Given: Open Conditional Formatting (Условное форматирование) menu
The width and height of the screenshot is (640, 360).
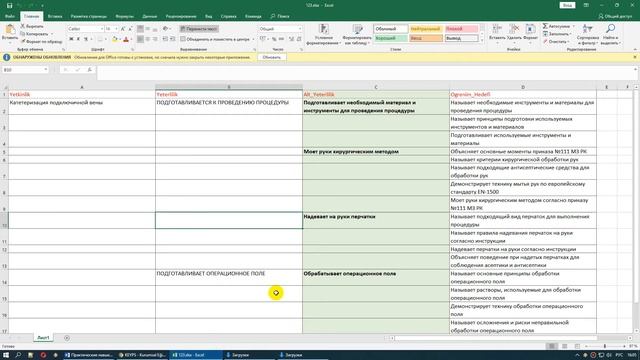Looking at the screenshot, I should point(324,34).
